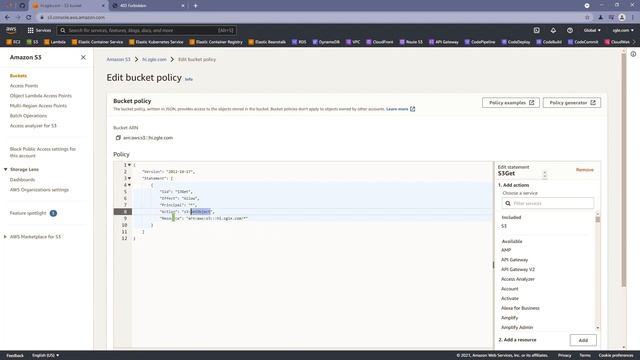Collapse the code fold on line 4

tap(129, 185)
